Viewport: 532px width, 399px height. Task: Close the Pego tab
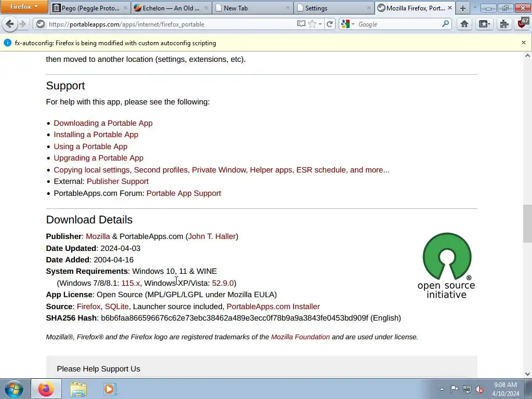[x=125, y=8]
